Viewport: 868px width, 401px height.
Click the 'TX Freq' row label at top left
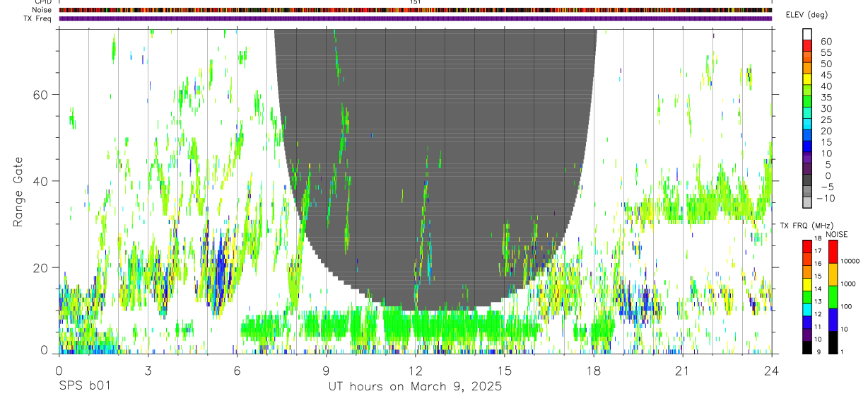[38, 18]
